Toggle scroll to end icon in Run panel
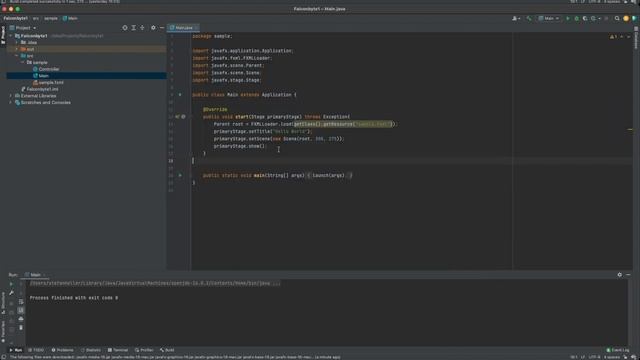This screenshot has width=640, height=360. point(21,310)
